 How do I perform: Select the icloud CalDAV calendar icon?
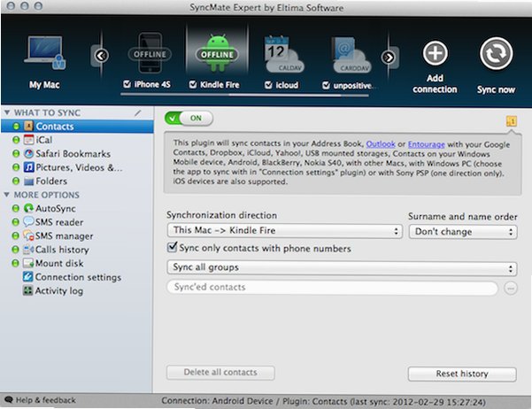(283, 54)
